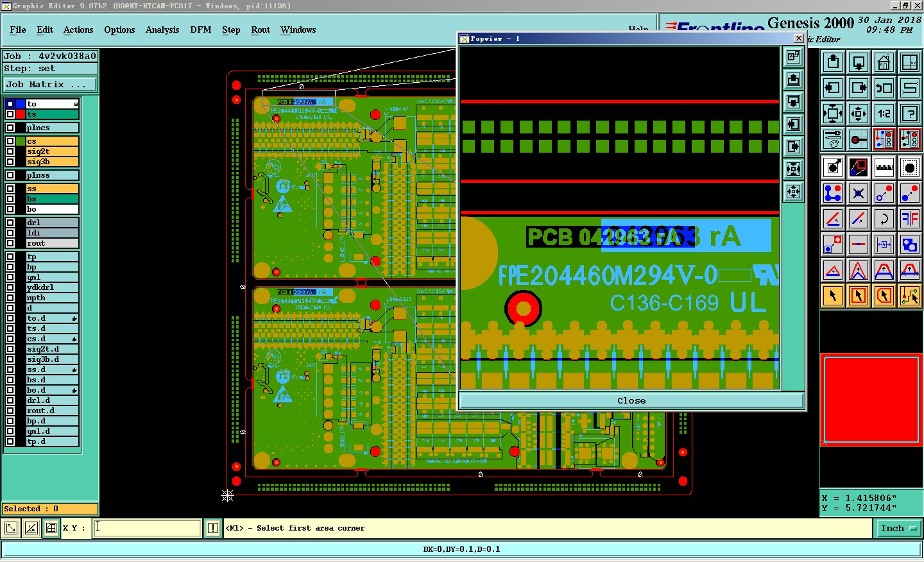Click the zoom home house icon
Screen dimensions: 924x562
pos(884,62)
